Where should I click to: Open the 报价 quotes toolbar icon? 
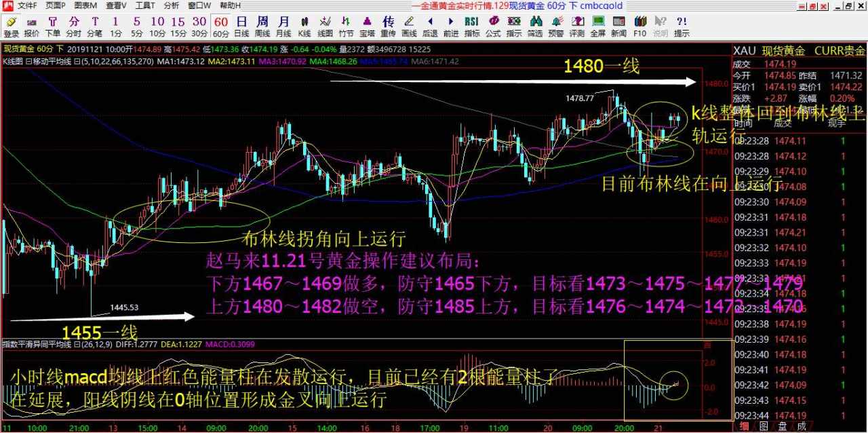32,26
